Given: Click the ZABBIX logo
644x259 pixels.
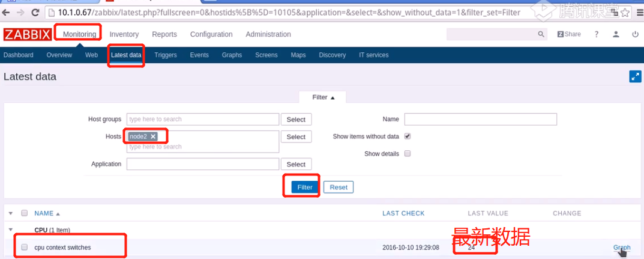Looking at the screenshot, I should pos(27,34).
